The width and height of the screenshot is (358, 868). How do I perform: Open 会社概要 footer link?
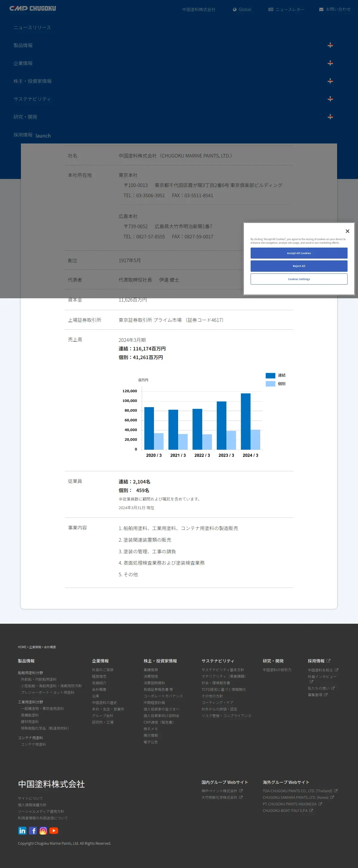[99, 689]
